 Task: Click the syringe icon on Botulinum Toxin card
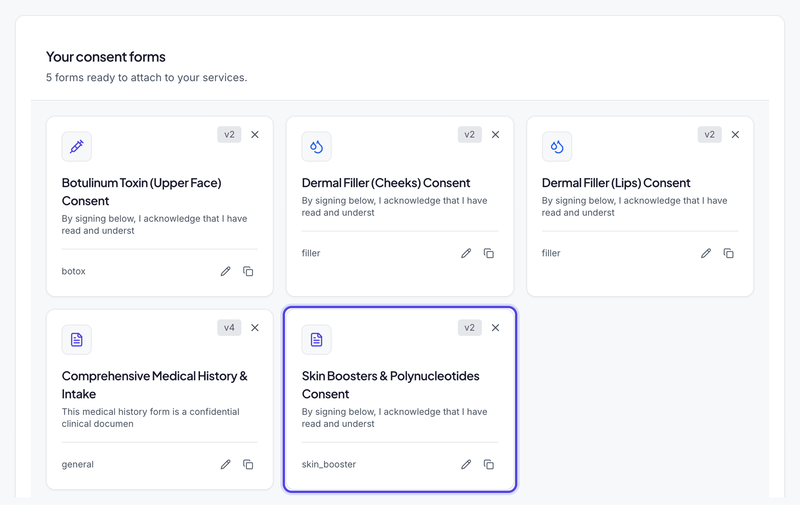tap(77, 146)
